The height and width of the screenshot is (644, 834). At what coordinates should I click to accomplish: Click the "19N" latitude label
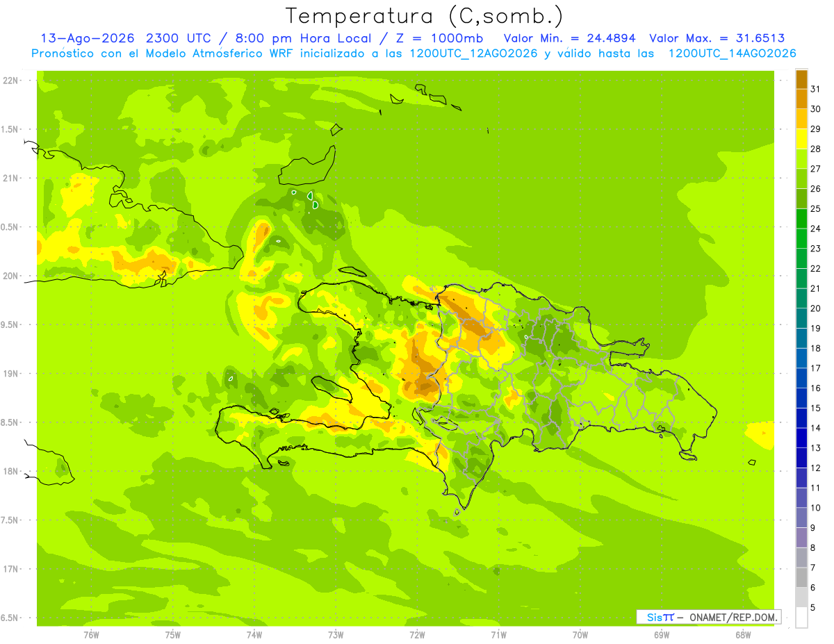tap(10, 374)
